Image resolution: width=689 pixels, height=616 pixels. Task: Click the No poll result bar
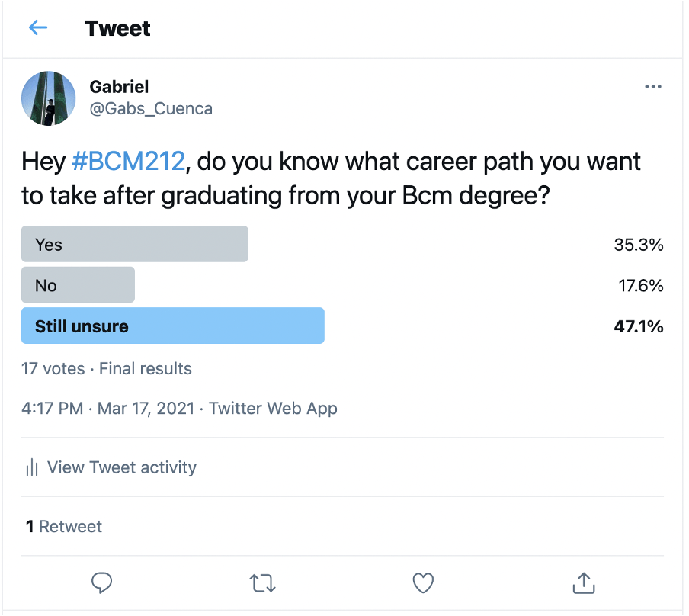[x=79, y=285]
